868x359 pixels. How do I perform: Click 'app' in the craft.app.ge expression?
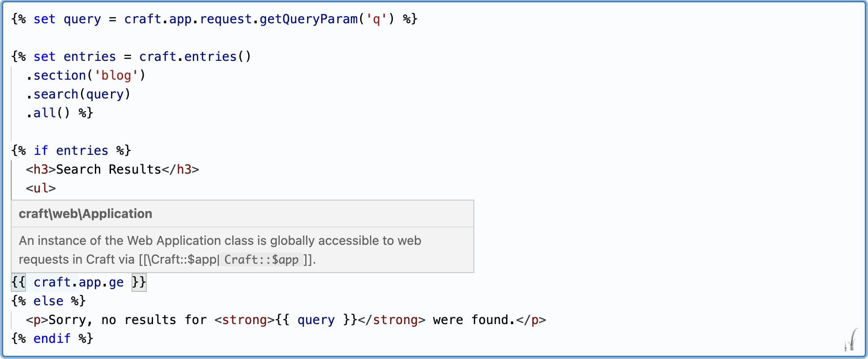[89, 282]
